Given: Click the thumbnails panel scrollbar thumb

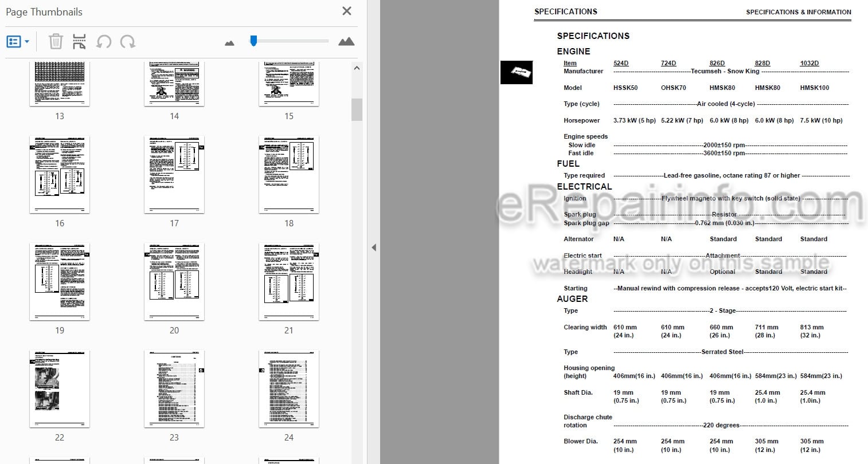Looking at the screenshot, I should [x=357, y=109].
